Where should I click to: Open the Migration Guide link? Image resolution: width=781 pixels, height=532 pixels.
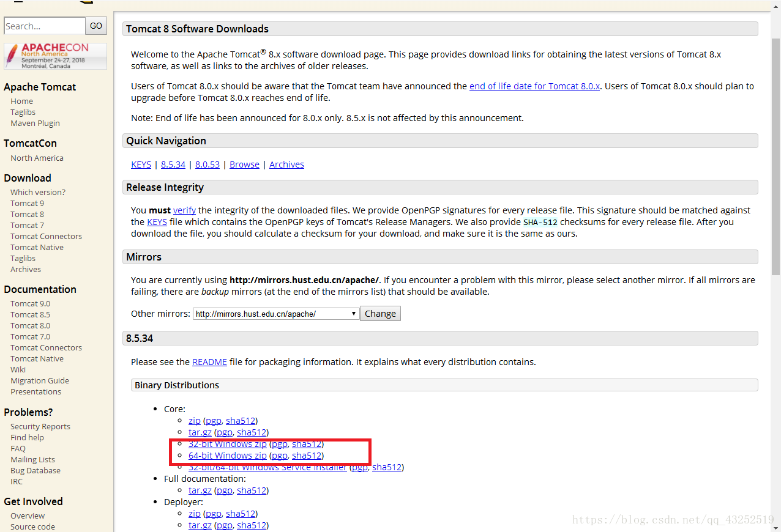[40, 380]
